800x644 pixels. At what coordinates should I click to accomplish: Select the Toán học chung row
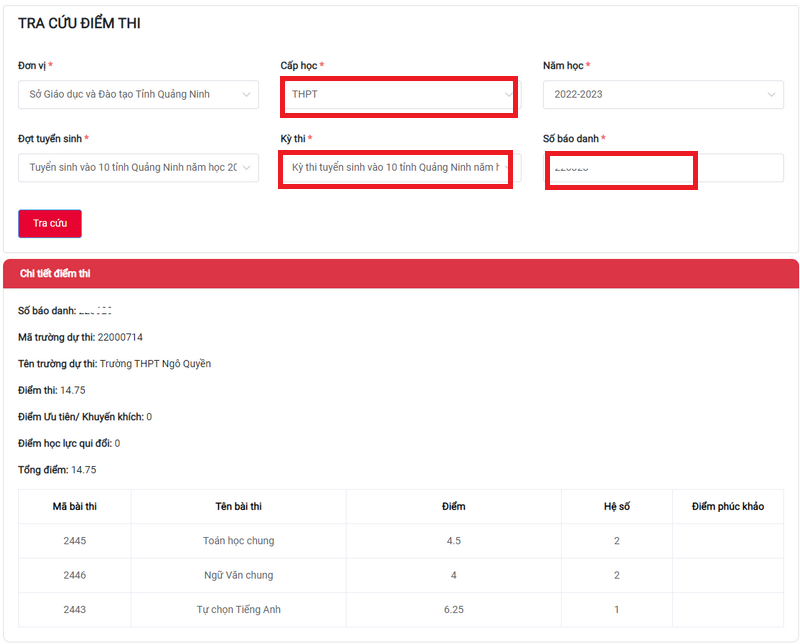click(x=401, y=541)
